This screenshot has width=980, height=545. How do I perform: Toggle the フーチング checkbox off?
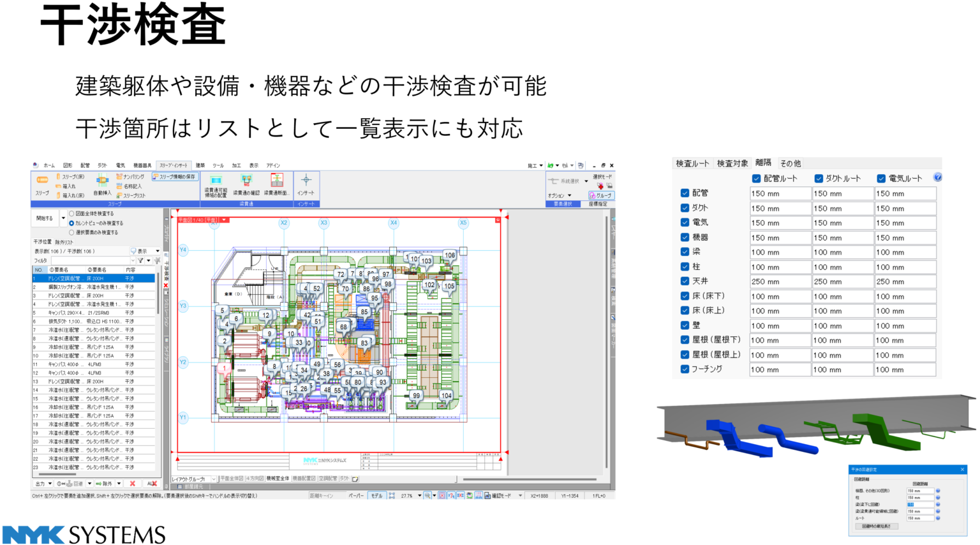(x=685, y=370)
